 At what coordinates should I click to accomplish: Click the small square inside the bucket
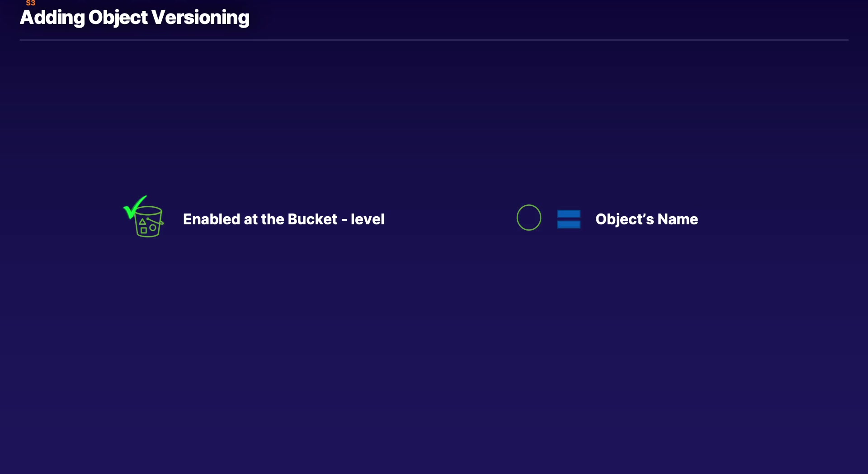click(x=144, y=230)
